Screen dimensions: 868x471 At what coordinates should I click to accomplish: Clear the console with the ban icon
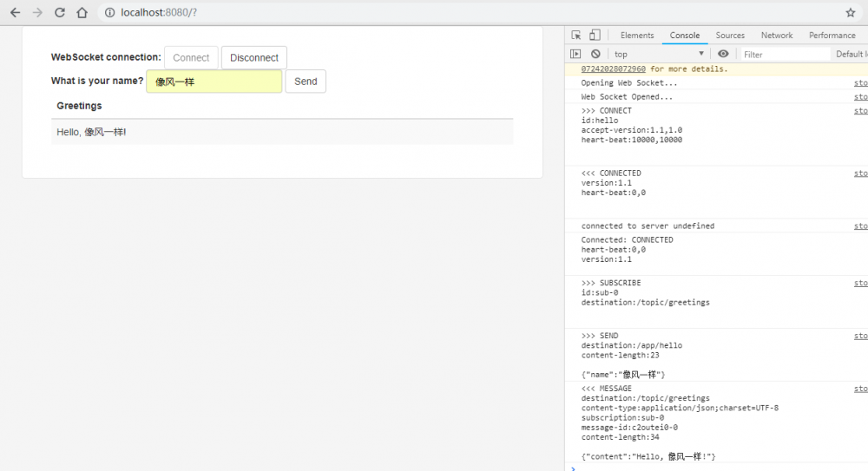pos(595,54)
